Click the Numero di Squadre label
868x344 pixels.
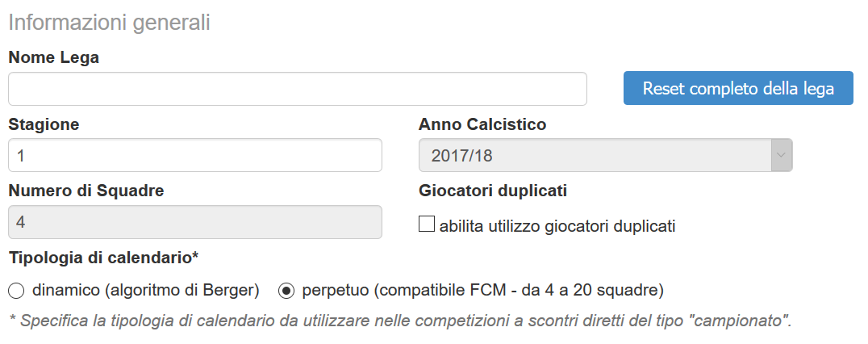86,191
